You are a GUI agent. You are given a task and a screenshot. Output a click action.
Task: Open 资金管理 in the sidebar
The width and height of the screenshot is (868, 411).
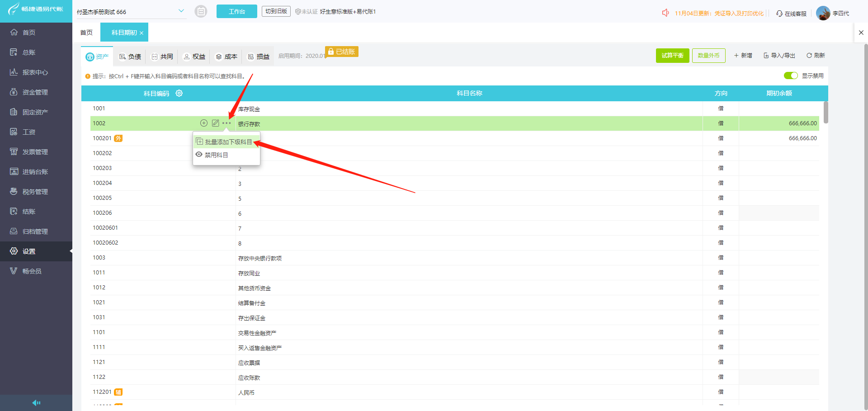pos(36,92)
